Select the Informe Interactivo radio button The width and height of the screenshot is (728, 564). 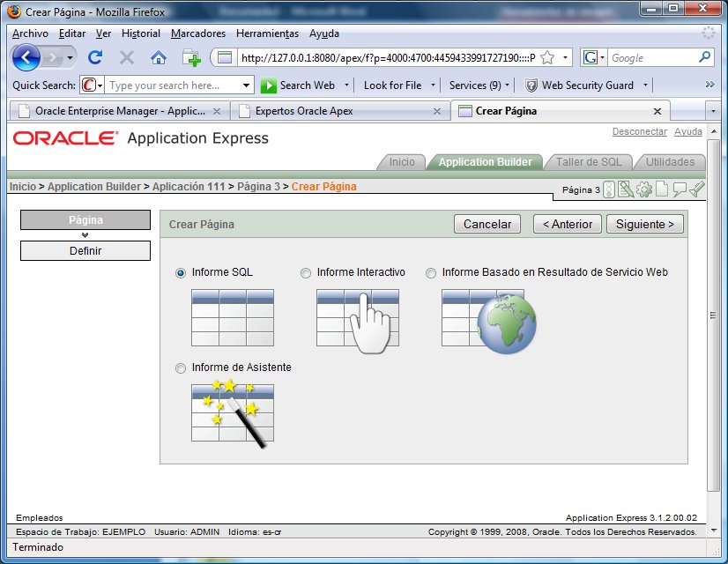(x=306, y=273)
